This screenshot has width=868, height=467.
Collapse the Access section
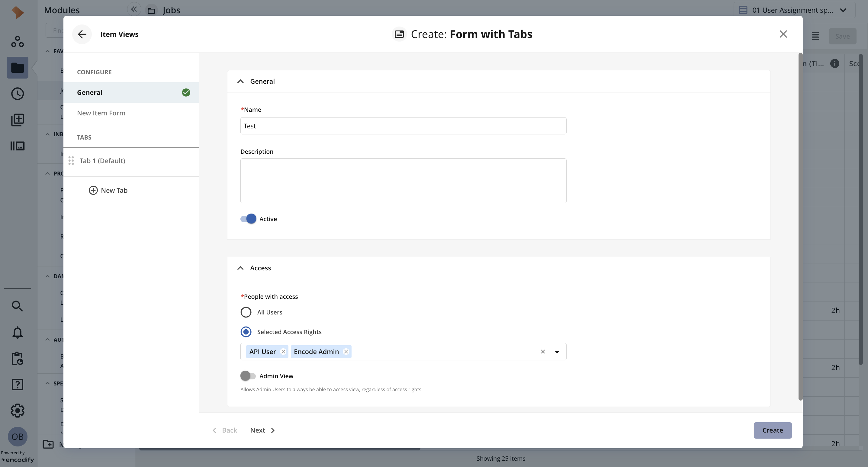tap(240, 268)
